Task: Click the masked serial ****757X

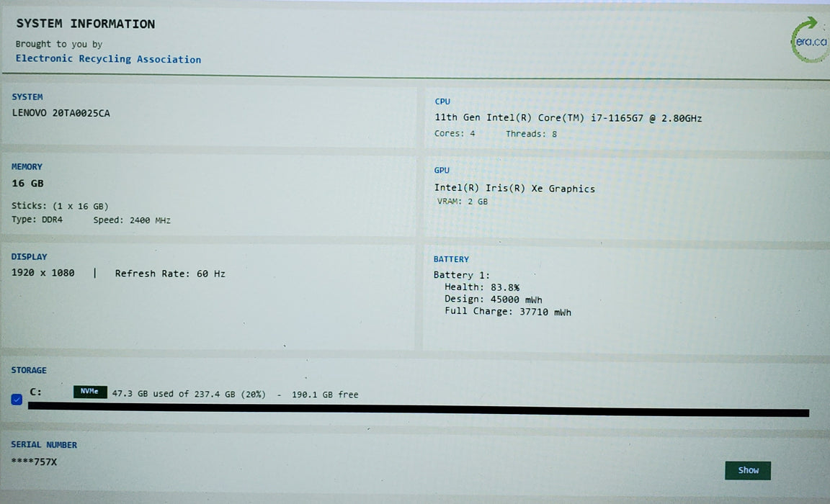Action: [34, 462]
